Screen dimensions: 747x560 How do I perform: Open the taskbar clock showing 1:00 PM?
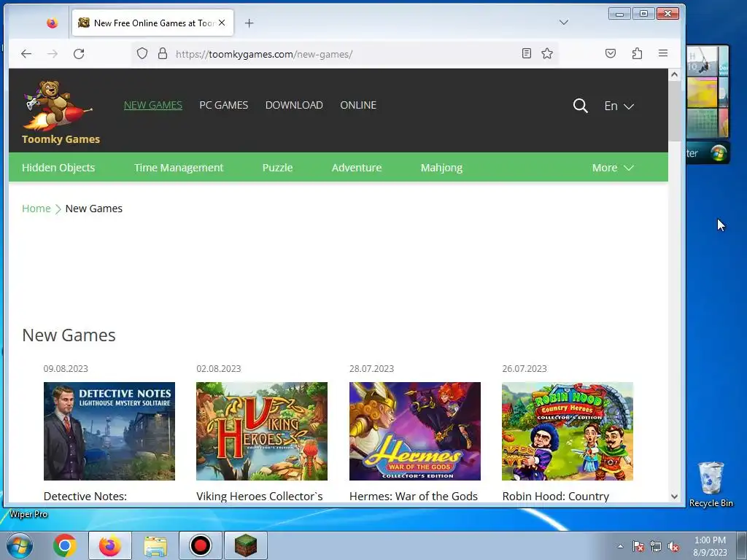coord(710,546)
